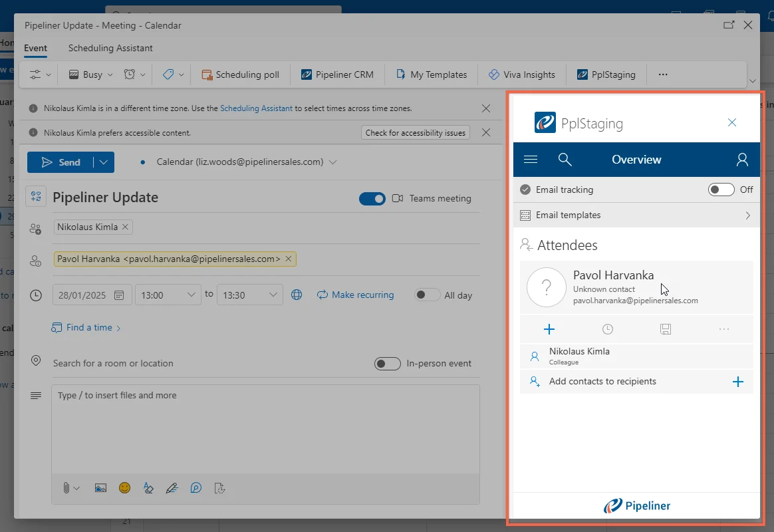Enable the All day toggle
Viewport: 774px width, 532px height.
(427, 295)
